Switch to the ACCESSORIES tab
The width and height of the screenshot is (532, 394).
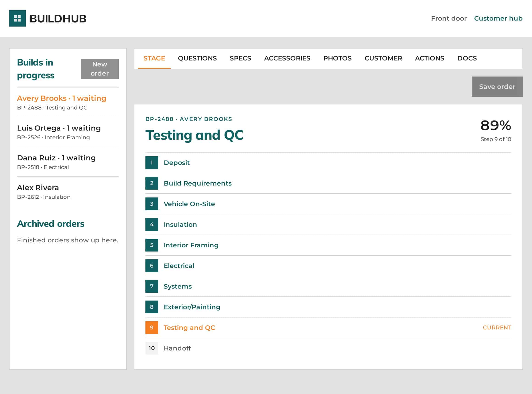point(287,58)
